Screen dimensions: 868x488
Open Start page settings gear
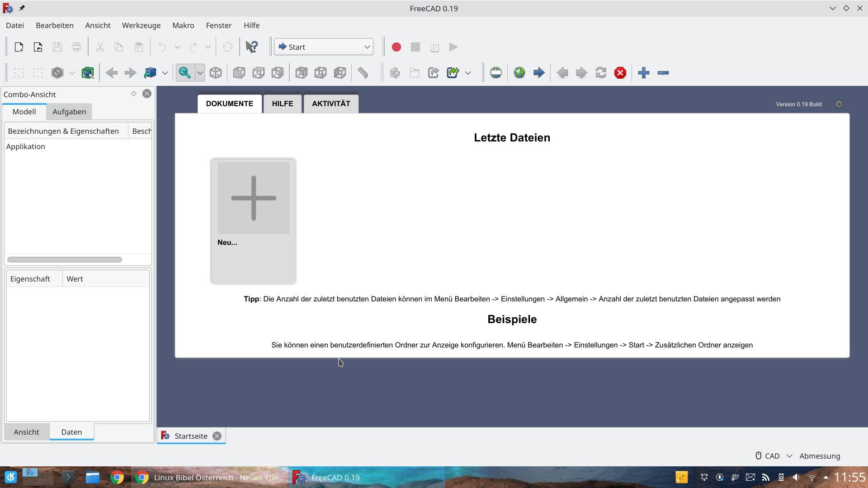pos(839,104)
